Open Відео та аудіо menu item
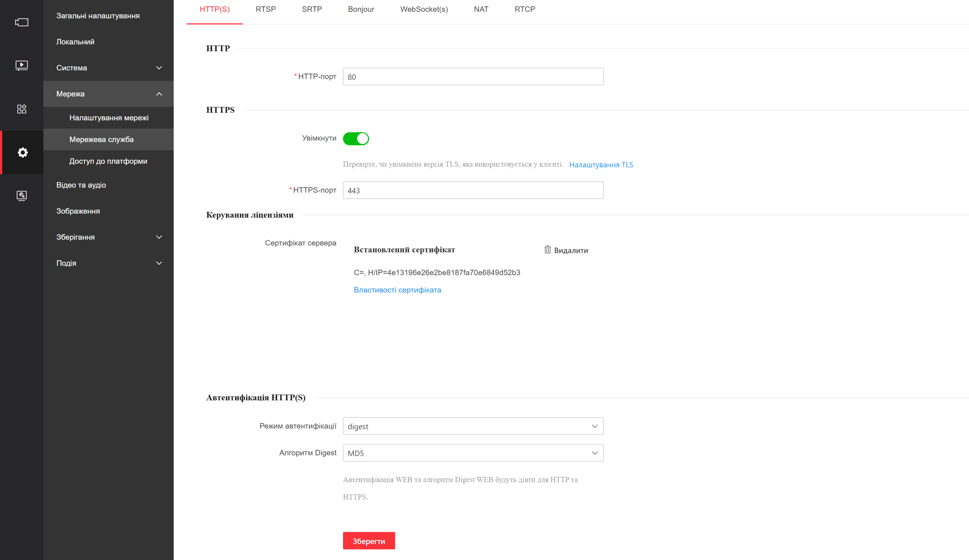Image resolution: width=969 pixels, height=560 pixels. (x=109, y=185)
